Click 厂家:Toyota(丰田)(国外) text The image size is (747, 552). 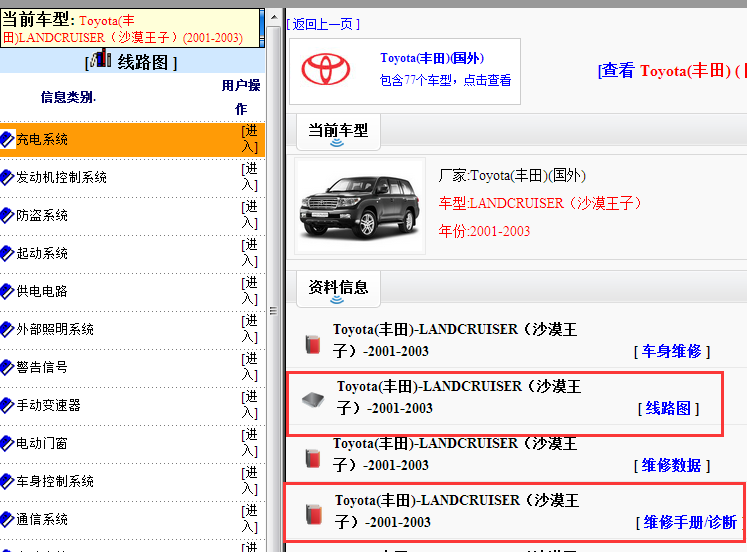(512, 176)
